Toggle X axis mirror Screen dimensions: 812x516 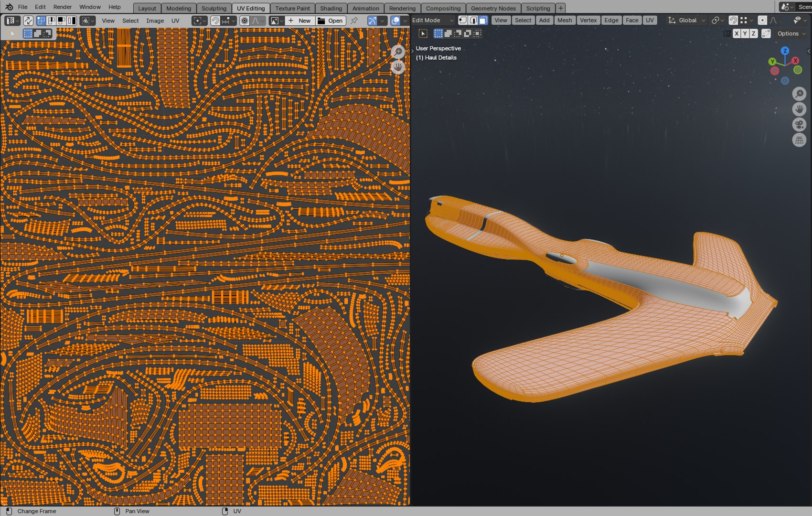point(737,33)
